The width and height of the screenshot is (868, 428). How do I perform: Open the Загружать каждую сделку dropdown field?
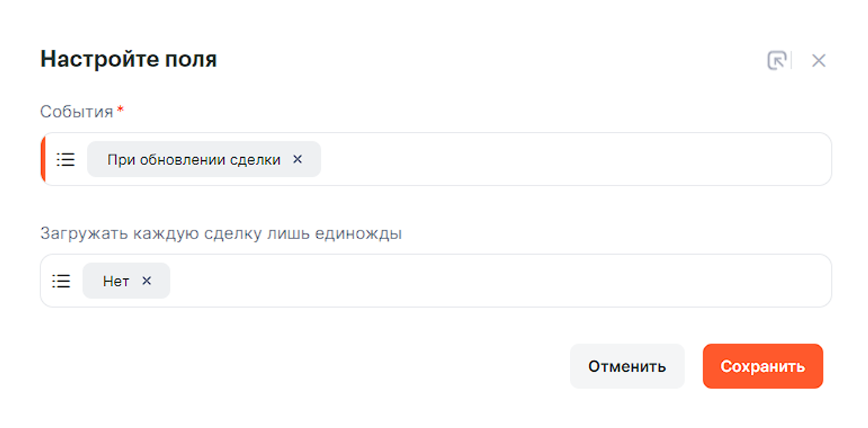497,281
